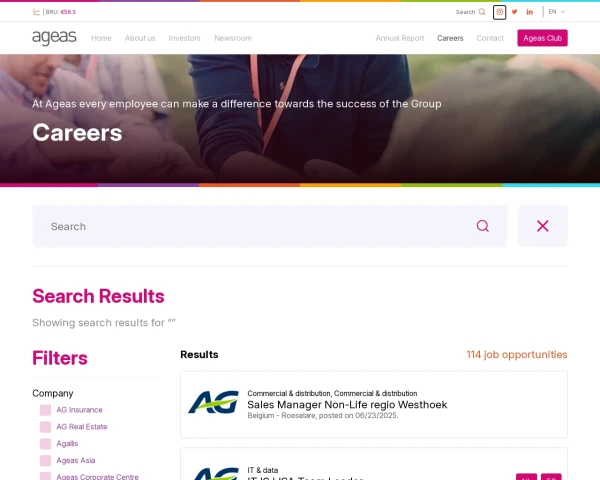
Task: Open the EN language dropdown
Action: click(x=557, y=12)
